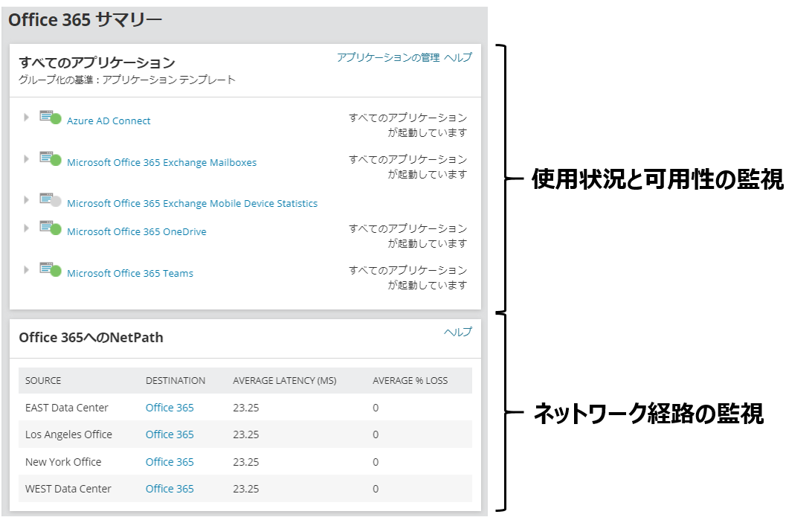
Task: Select the Los Angeles Office source cell
Action: tap(68, 435)
